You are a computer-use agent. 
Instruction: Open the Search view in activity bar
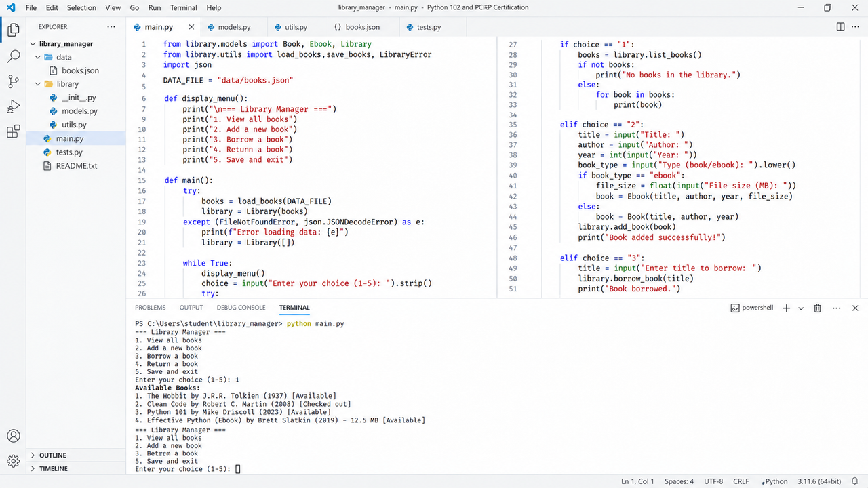pos(13,56)
